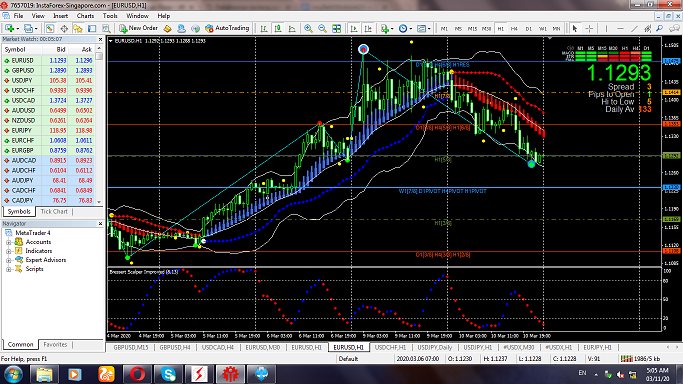The width and height of the screenshot is (683, 384).
Task: Toggle chart auto scroll icon
Action: 354,28
